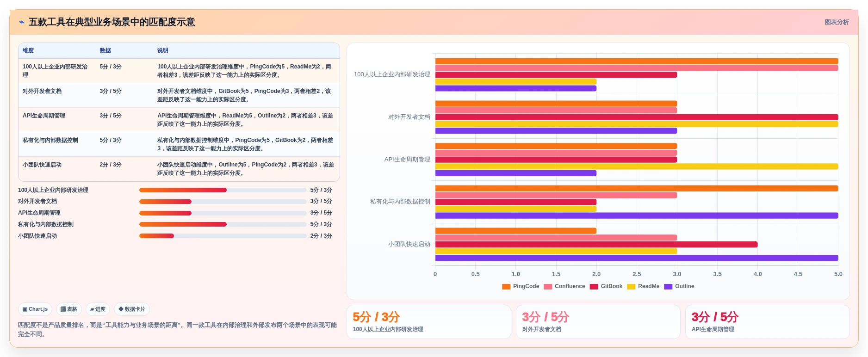
Task: Click the blue icon beside the chart title
Action: 22,22
